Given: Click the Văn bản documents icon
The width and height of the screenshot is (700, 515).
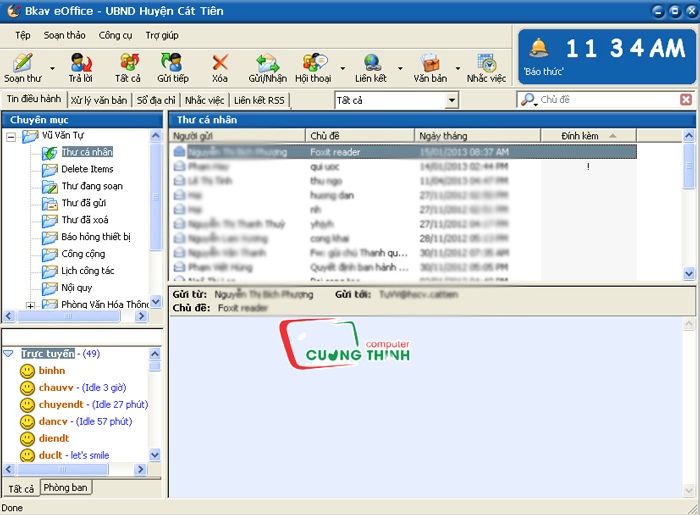Looking at the screenshot, I should pyautogui.click(x=430, y=63).
